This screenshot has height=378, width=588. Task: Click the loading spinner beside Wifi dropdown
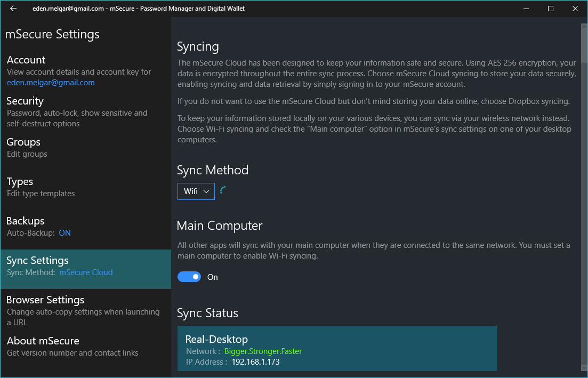223,190
